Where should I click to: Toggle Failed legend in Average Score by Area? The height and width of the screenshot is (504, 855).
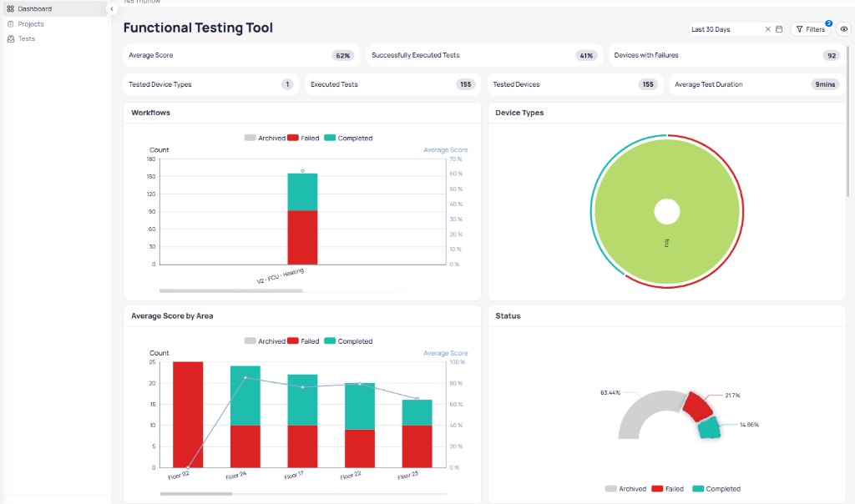point(303,341)
